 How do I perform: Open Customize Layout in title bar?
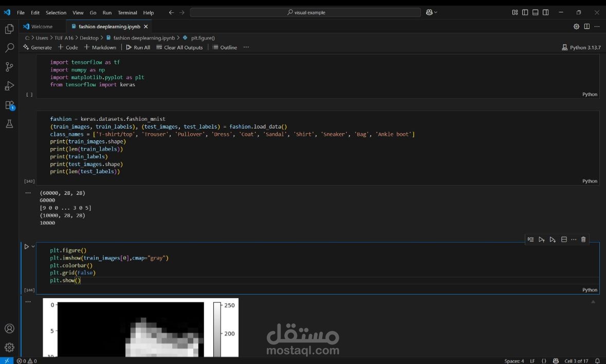(x=515, y=12)
